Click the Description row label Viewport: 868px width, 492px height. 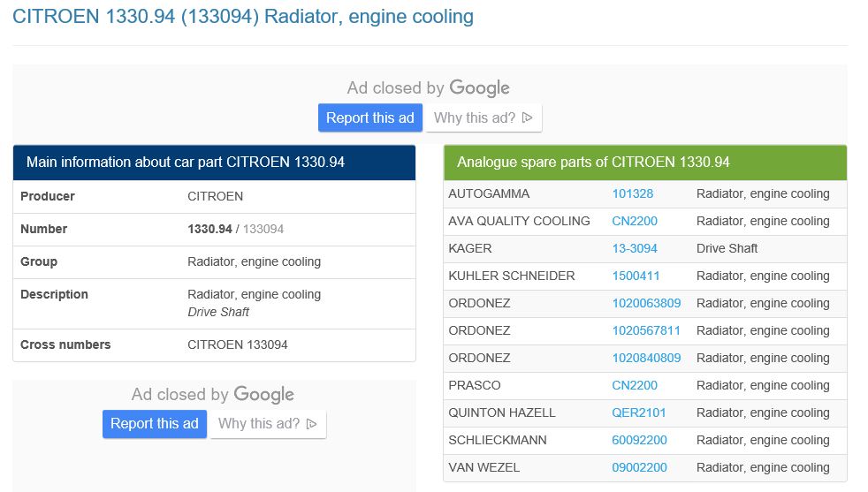[x=54, y=294]
